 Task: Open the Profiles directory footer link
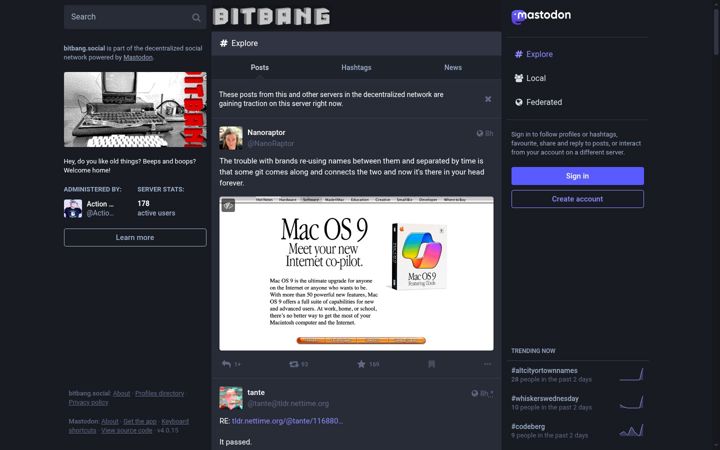159,394
